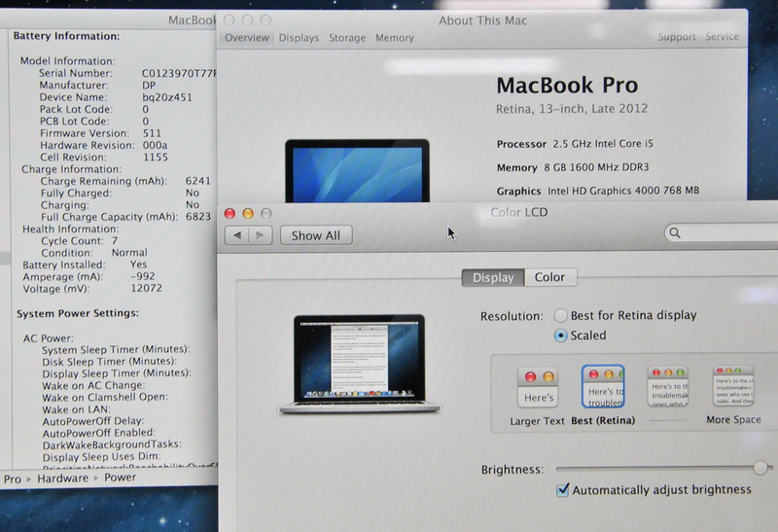Click the Brightness slider knob
The width and height of the screenshot is (778, 532).
tap(760, 468)
